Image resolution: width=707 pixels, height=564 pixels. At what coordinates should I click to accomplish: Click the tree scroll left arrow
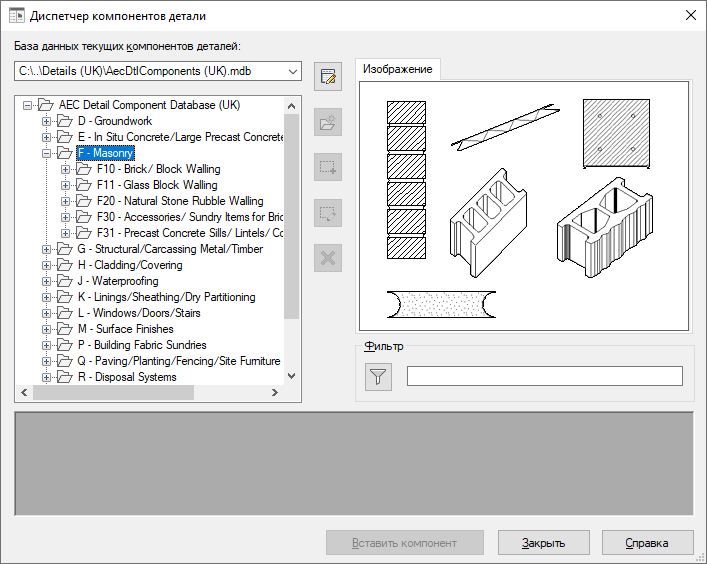pyautogui.click(x=24, y=393)
